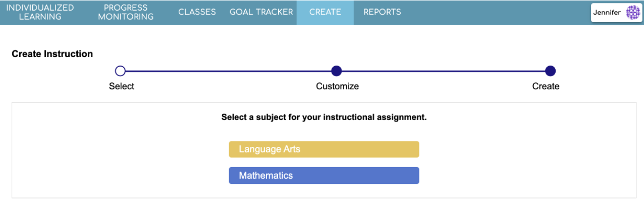Choose the yellow Language Arts subject button
The width and height of the screenshot is (644, 202).
point(324,149)
